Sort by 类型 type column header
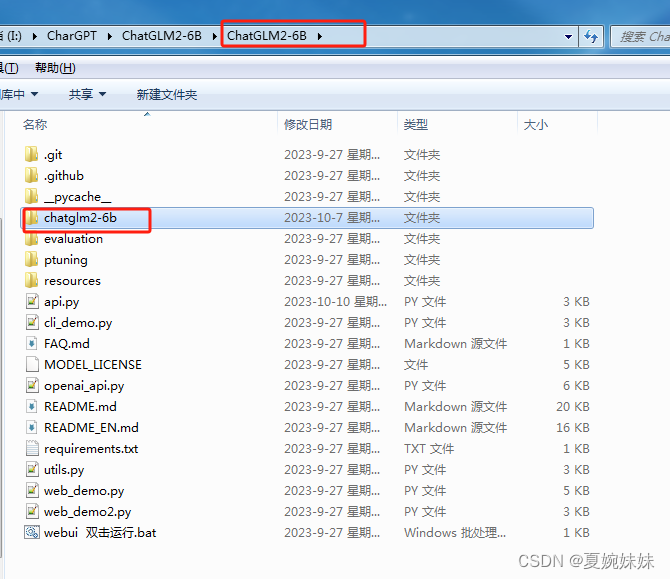Screen dimensions: 670x579 pyautogui.click(x=415, y=124)
